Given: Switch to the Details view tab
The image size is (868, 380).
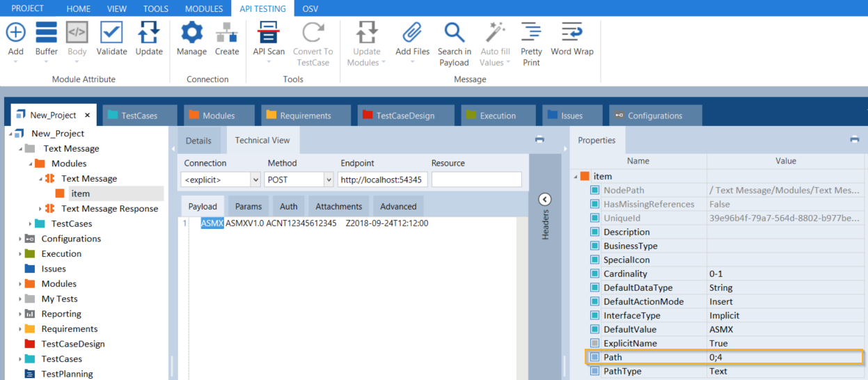Looking at the screenshot, I should [x=198, y=141].
